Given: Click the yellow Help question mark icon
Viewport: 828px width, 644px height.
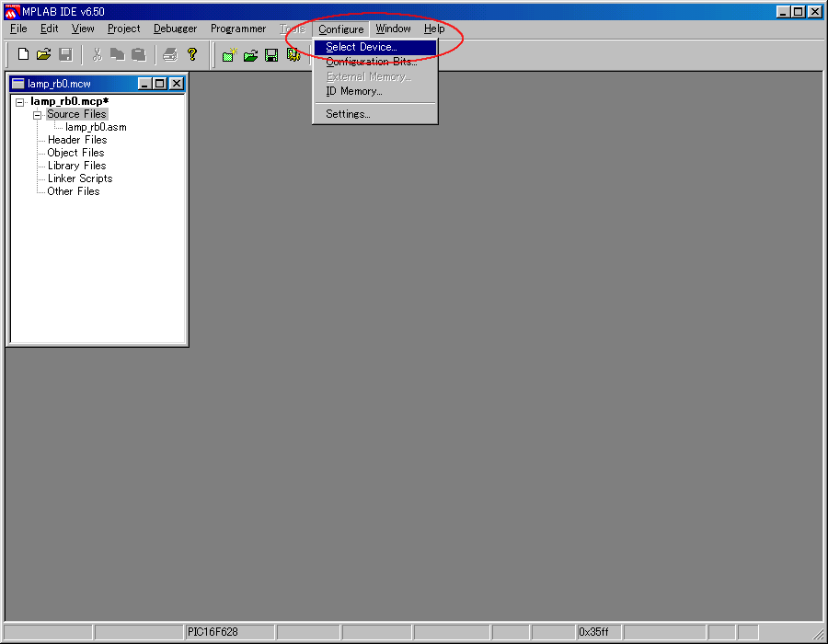Looking at the screenshot, I should pos(192,54).
